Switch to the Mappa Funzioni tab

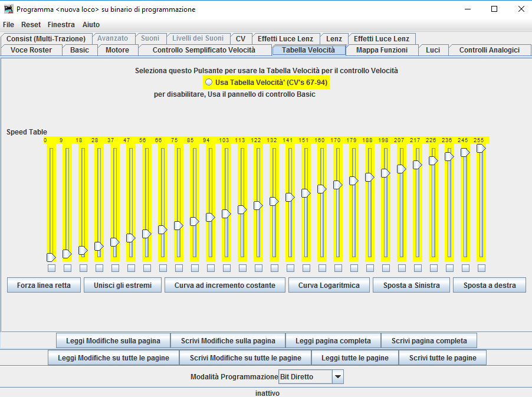[x=382, y=50]
